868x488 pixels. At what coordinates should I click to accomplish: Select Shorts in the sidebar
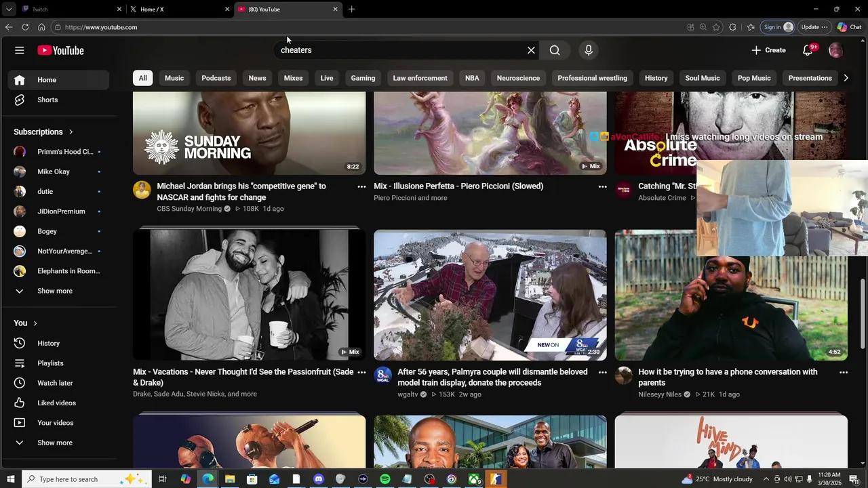[x=58, y=100]
